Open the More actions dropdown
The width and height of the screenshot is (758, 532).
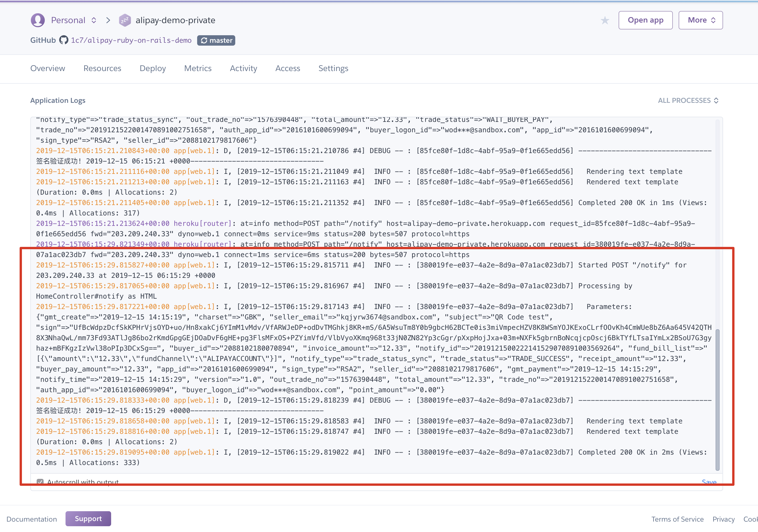[x=701, y=20]
